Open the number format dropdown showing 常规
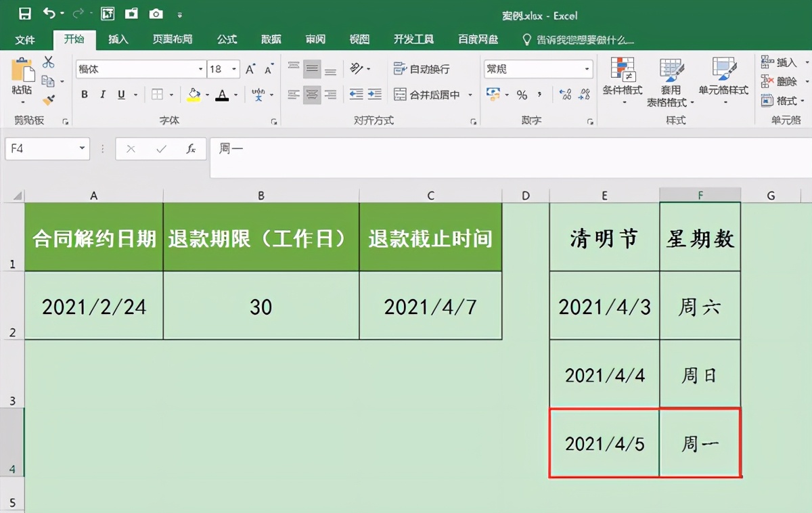812x513 pixels. [587, 69]
